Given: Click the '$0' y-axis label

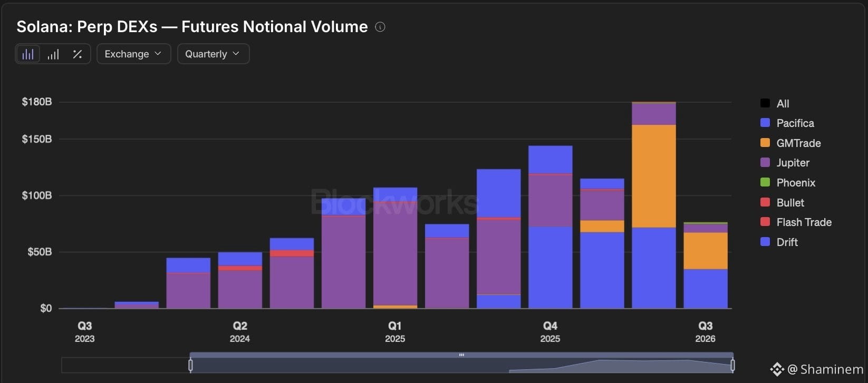Looking at the screenshot, I should pyautogui.click(x=46, y=308).
